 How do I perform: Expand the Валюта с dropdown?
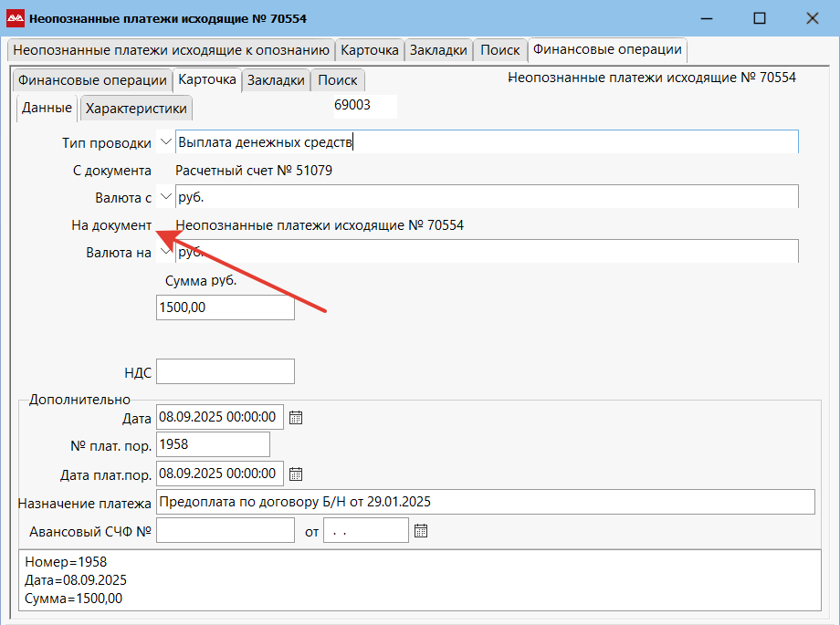(165, 197)
